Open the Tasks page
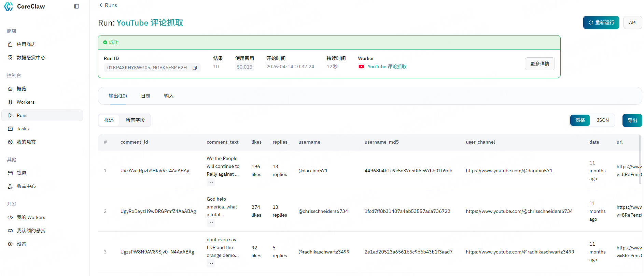 23,129
